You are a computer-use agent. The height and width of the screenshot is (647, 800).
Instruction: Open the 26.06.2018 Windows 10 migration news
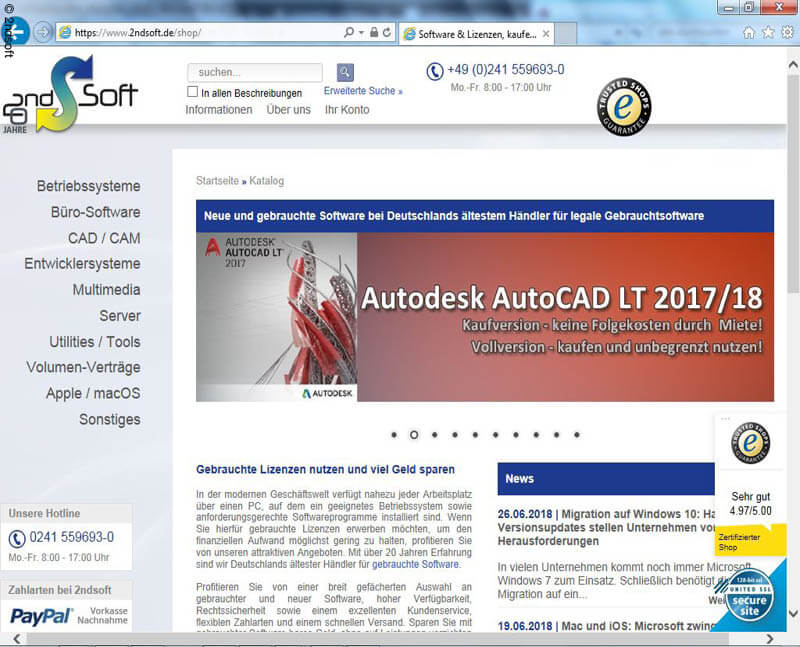point(606,528)
